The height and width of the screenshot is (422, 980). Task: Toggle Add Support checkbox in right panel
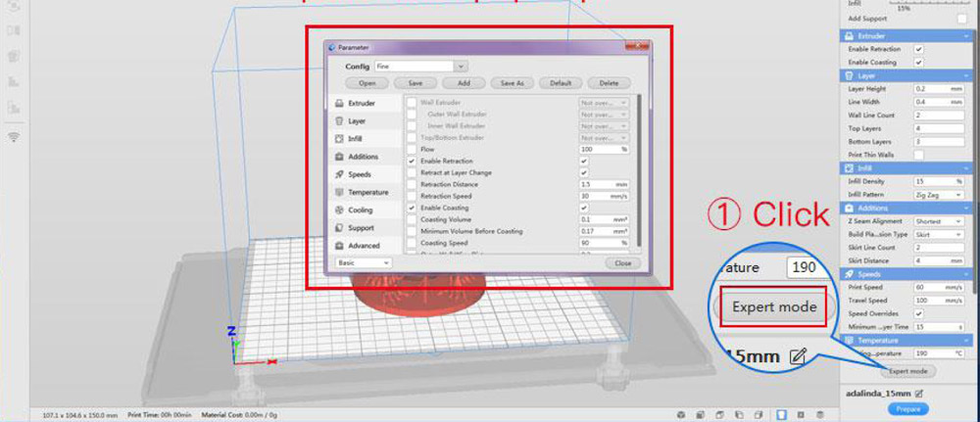pos(961,19)
